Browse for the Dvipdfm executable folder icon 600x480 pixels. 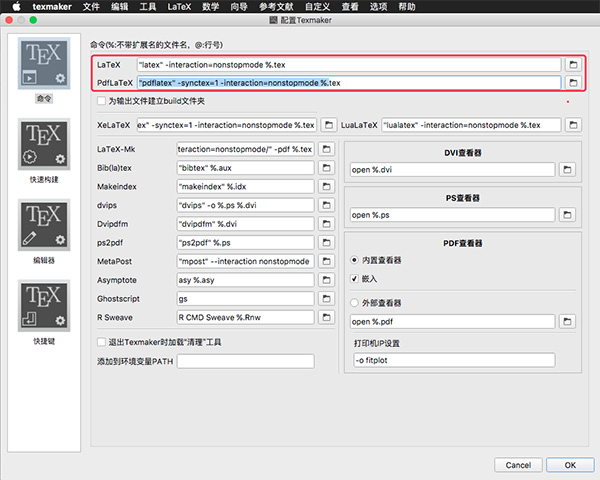tap(326, 224)
